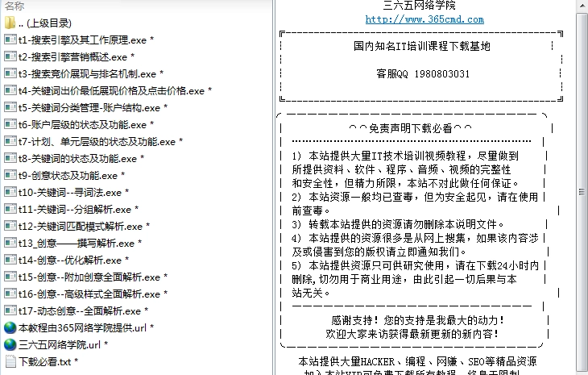Click the icon of t12-关键词匹配模式解析.exe
The image size is (588, 375).
click(10, 226)
